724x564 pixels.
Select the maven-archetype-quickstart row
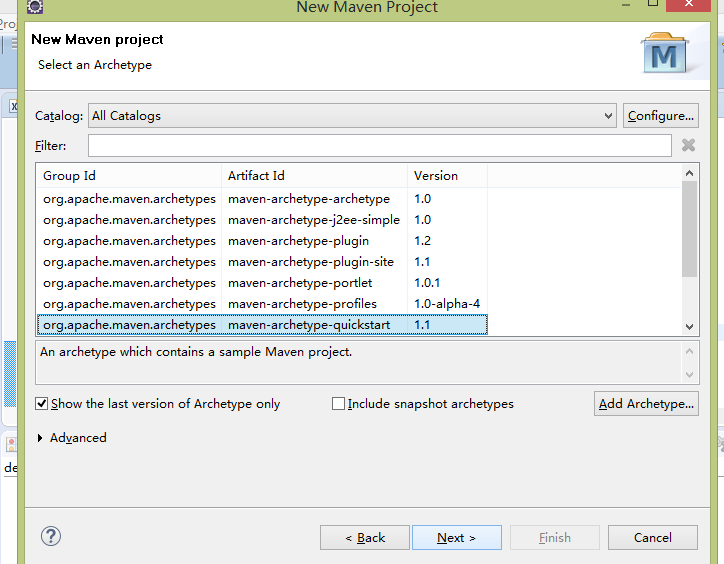pyautogui.click(x=262, y=325)
